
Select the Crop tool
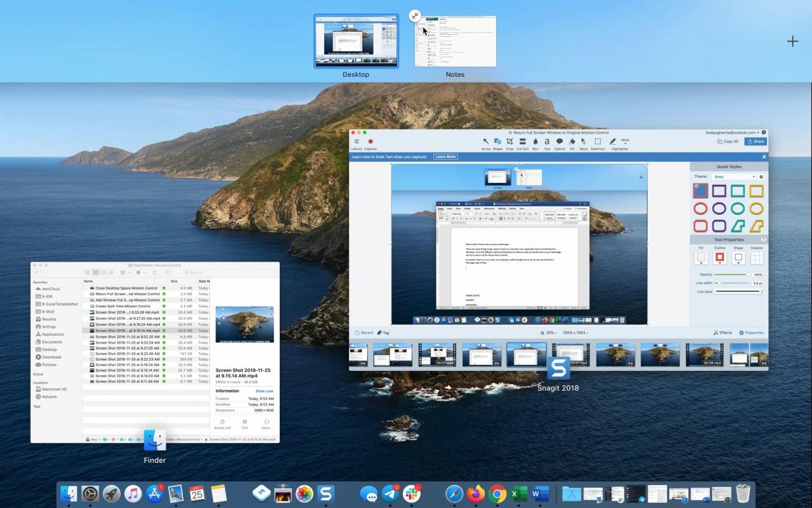pyautogui.click(x=509, y=142)
